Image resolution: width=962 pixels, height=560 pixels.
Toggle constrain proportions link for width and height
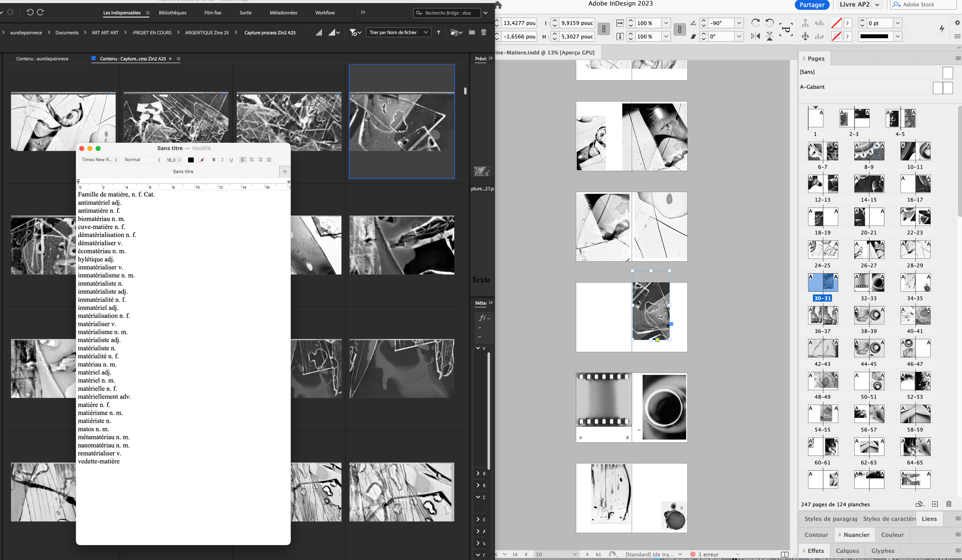tap(603, 29)
